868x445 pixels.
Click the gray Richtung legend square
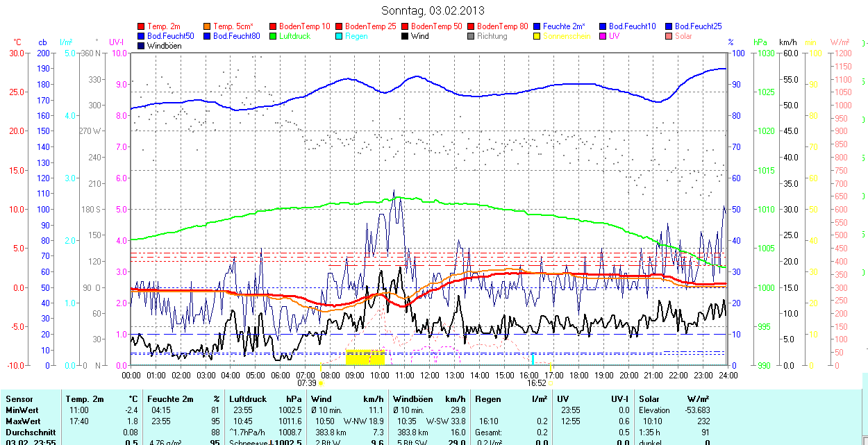pos(471,36)
